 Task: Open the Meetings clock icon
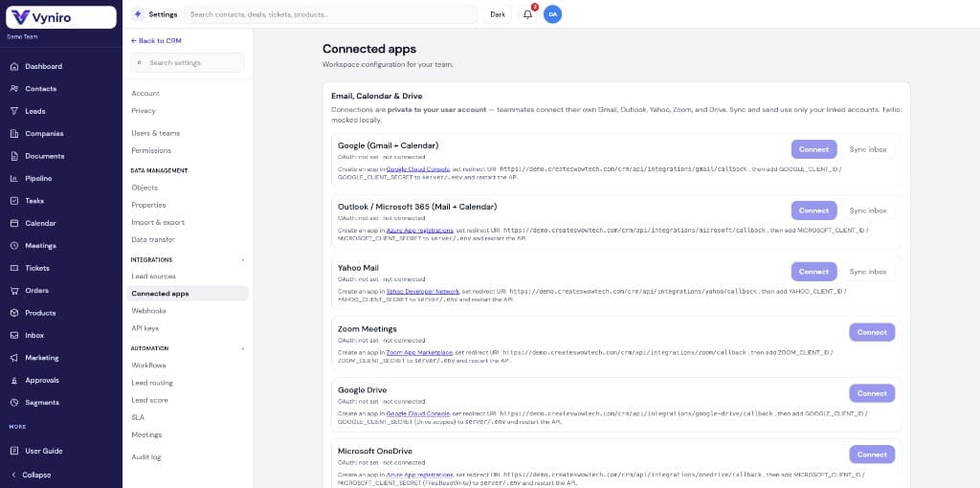pyautogui.click(x=14, y=246)
